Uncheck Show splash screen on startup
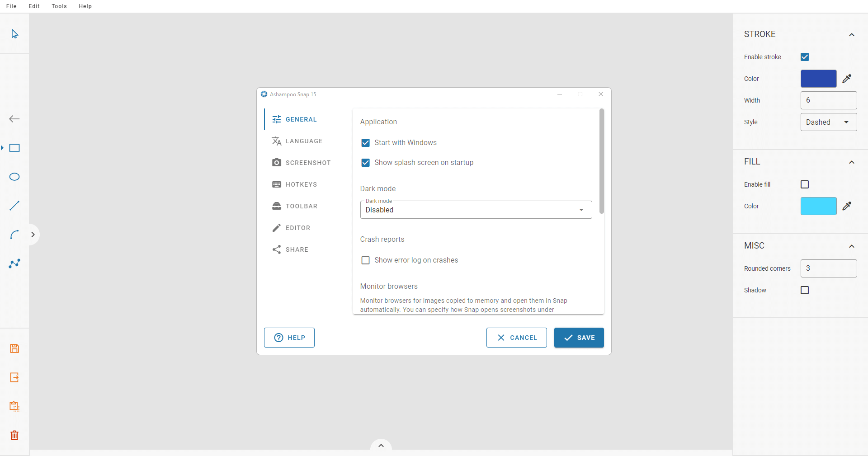The image size is (868, 456). pyautogui.click(x=366, y=163)
